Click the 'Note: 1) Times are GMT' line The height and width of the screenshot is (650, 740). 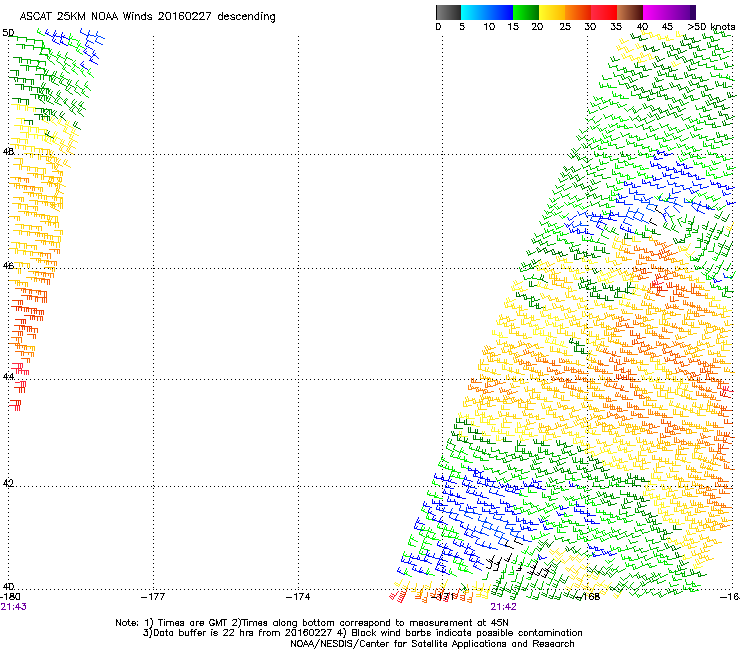coord(312,623)
